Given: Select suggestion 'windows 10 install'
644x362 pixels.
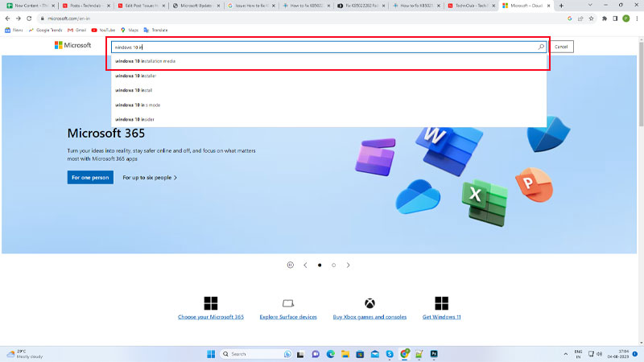Looking at the screenshot, I should click(x=328, y=90).
